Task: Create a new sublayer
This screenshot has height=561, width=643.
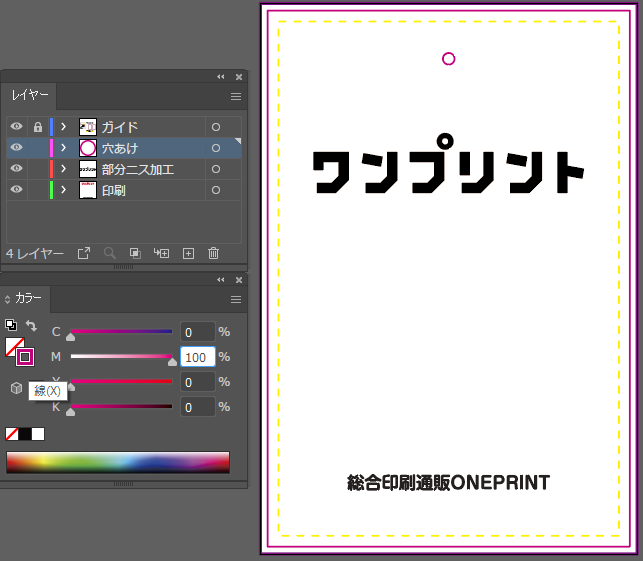Action: tap(161, 254)
